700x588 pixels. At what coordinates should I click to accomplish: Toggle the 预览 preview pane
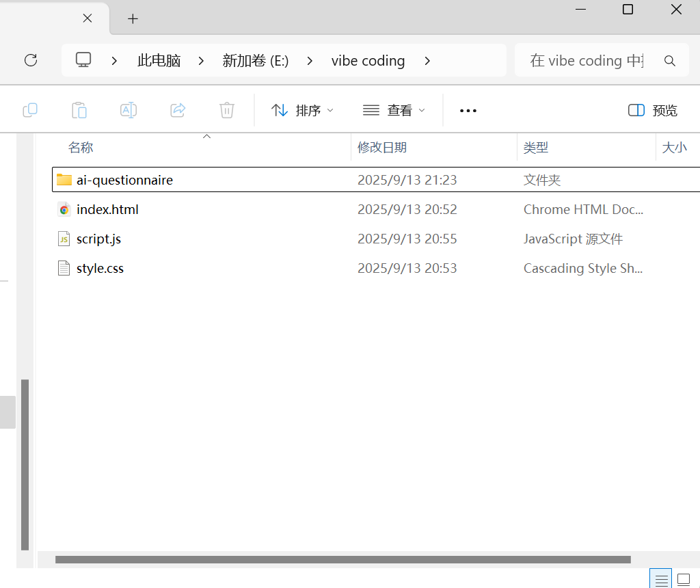[x=652, y=110]
